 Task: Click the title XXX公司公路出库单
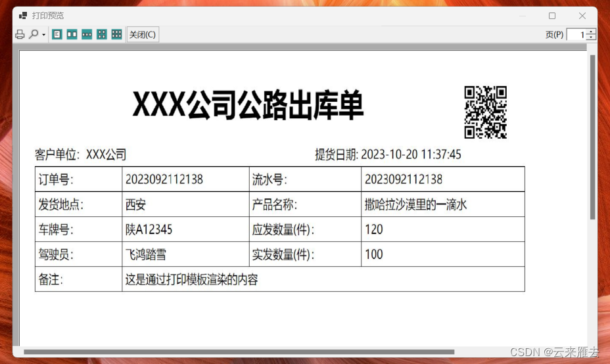pyautogui.click(x=248, y=104)
